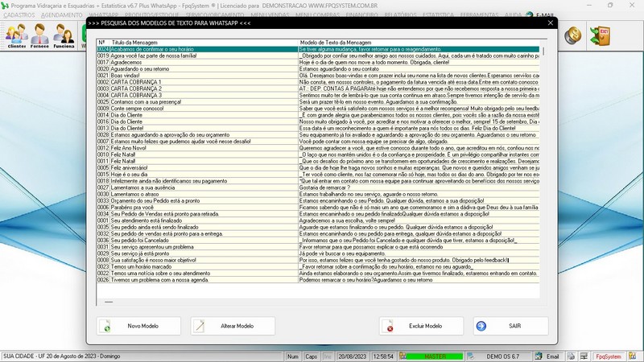Select row 'Lamentamos a sua ausência'
The image size is (644, 362).
[318, 187]
